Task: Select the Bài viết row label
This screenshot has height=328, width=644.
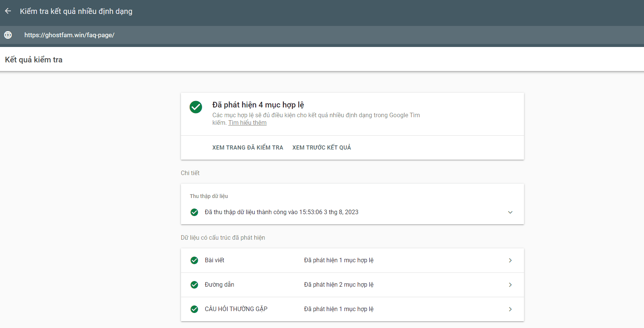Action: [x=214, y=260]
